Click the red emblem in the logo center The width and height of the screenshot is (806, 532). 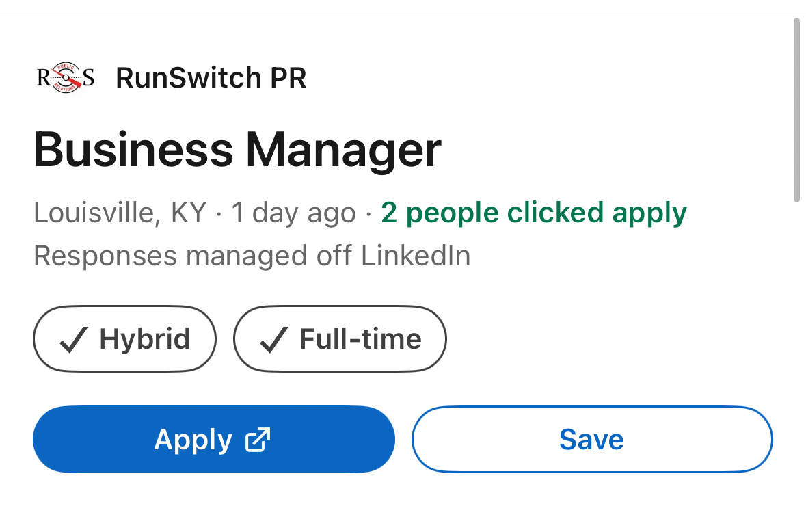66,79
